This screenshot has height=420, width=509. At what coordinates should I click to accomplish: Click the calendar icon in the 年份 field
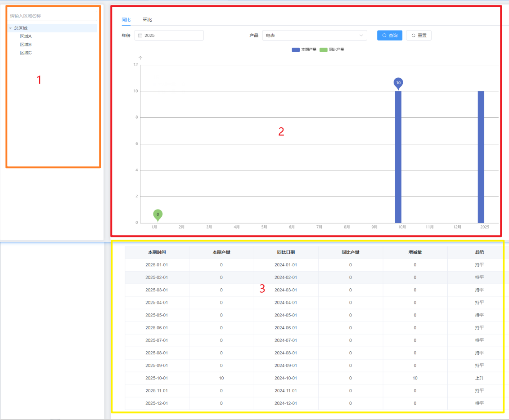(x=140, y=36)
